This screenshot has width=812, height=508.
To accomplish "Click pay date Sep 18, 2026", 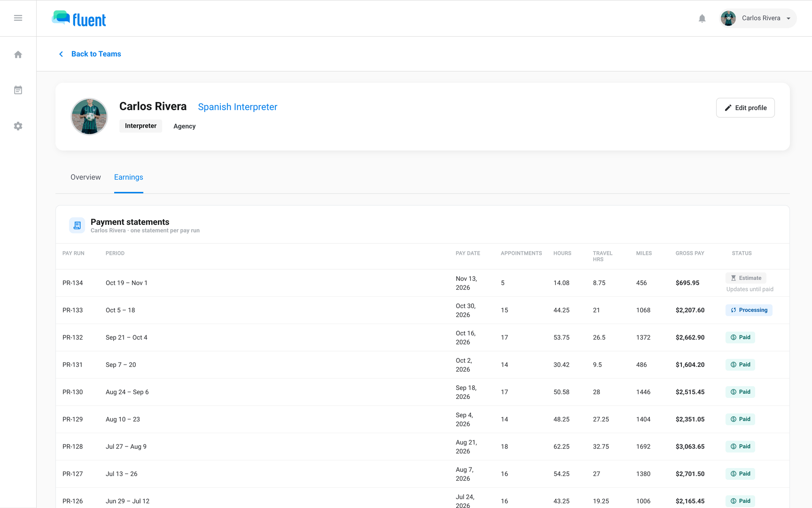I will coord(466,392).
